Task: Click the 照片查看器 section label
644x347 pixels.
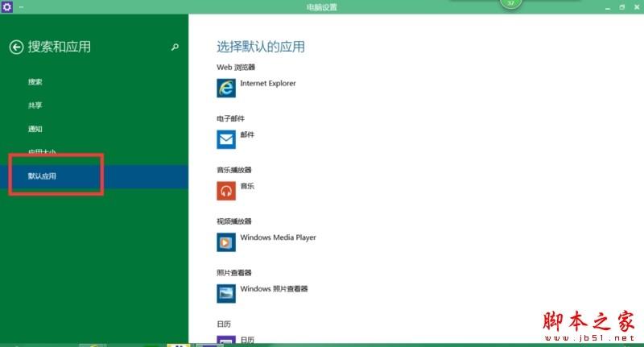Action: (233, 272)
